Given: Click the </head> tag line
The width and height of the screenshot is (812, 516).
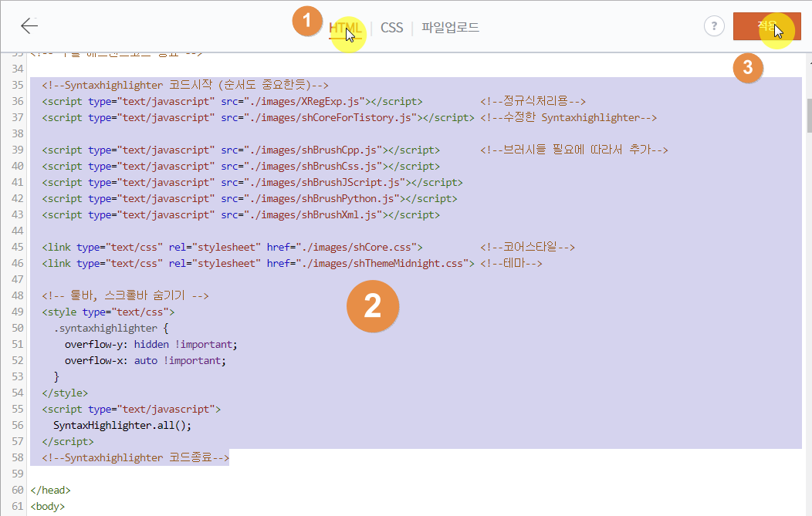Looking at the screenshot, I should [x=50, y=490].
